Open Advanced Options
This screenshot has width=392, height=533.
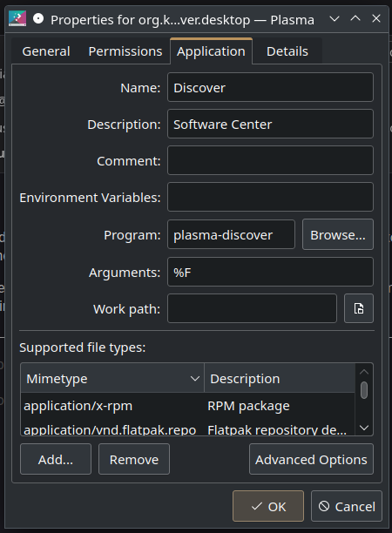click(x=311, y=459)
